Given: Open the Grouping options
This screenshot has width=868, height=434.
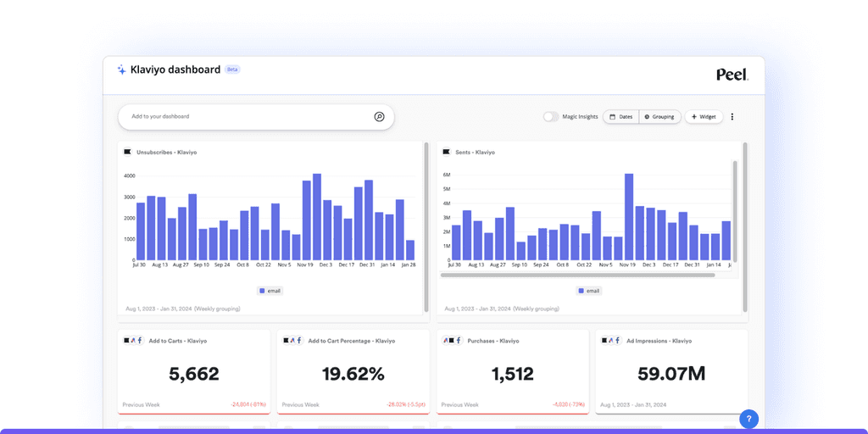Looking at the screenshot, I should (659, 117).
